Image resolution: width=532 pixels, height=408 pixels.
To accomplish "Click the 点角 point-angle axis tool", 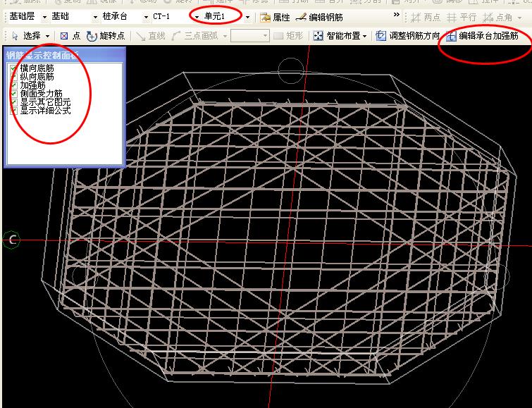I will point(497,17).
